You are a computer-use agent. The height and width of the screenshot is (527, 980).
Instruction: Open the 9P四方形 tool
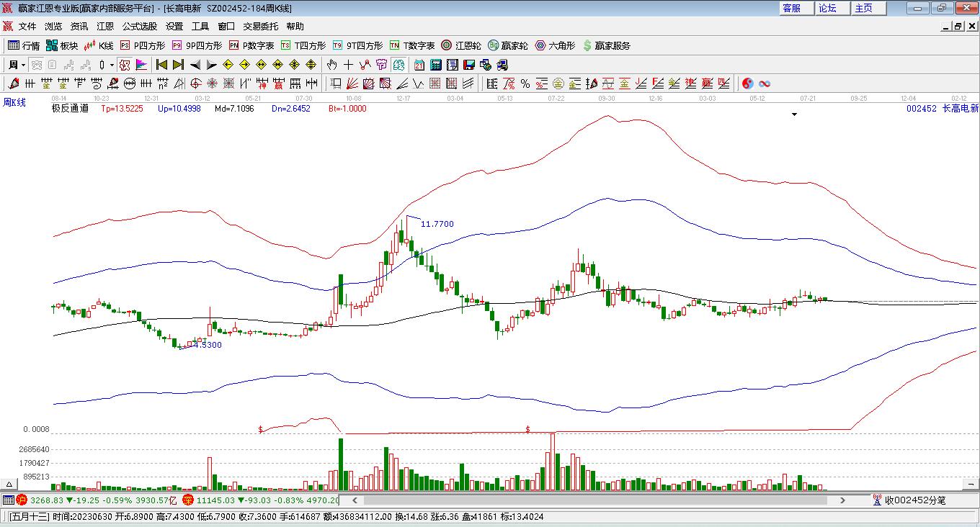(x=197, y=45)
